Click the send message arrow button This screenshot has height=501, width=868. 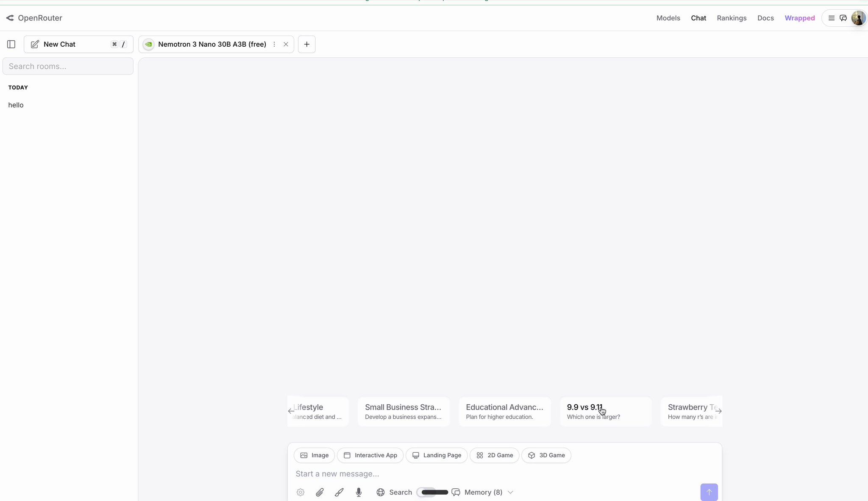point(709,492)
